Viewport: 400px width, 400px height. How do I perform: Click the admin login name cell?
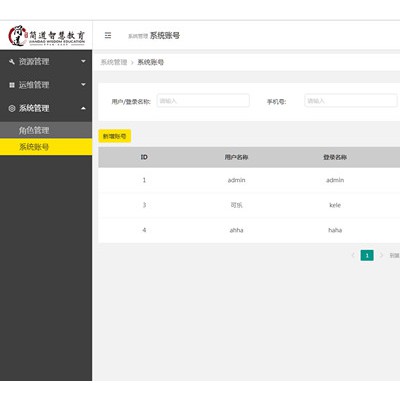[335, 180]
